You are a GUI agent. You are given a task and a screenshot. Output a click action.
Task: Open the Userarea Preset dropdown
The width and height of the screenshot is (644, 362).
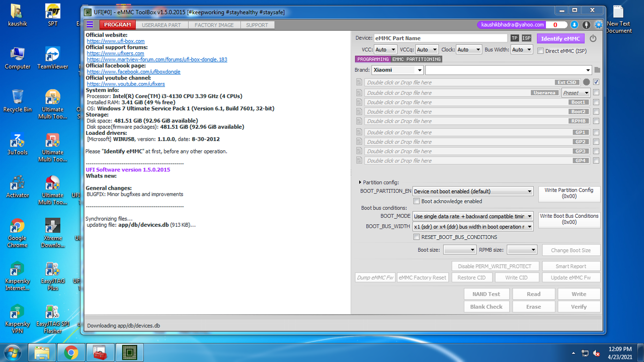click(576, 93)
